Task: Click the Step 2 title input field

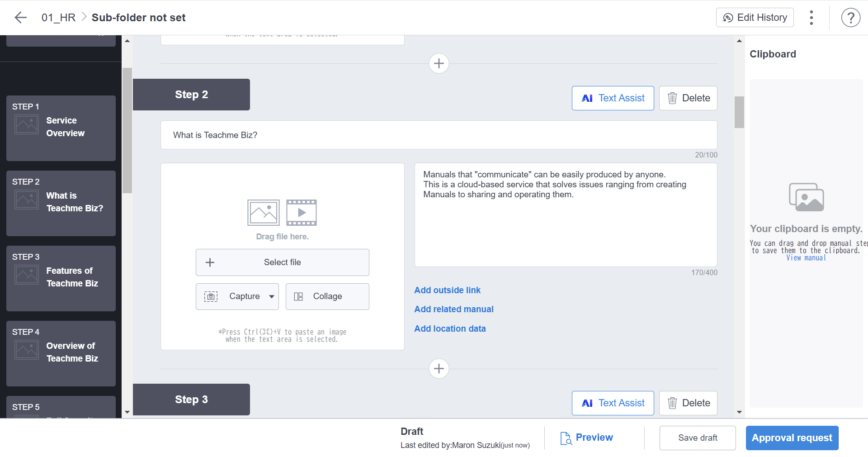Action: click(439, 135)
